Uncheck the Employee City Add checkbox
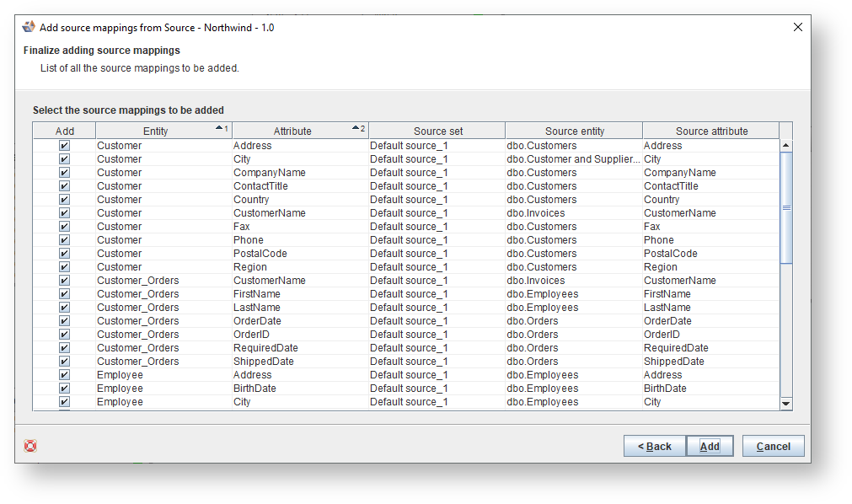The image size is (852, 504). [x=64, y=401]
